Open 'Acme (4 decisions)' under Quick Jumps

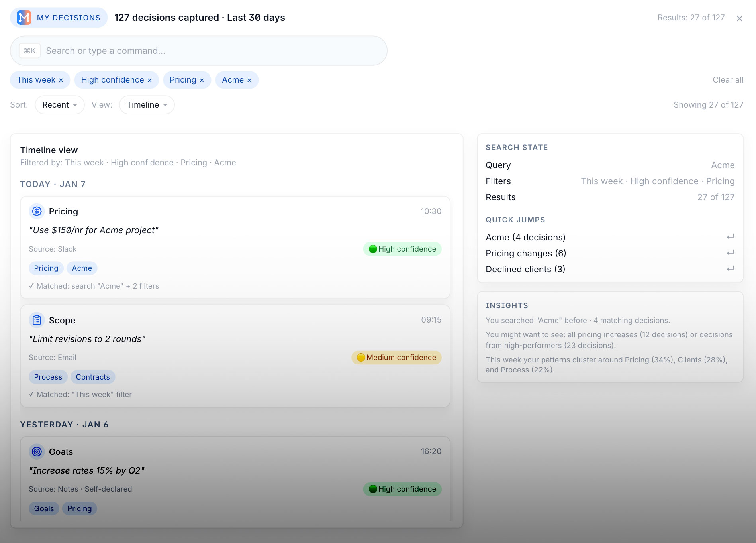pos(525,237)
